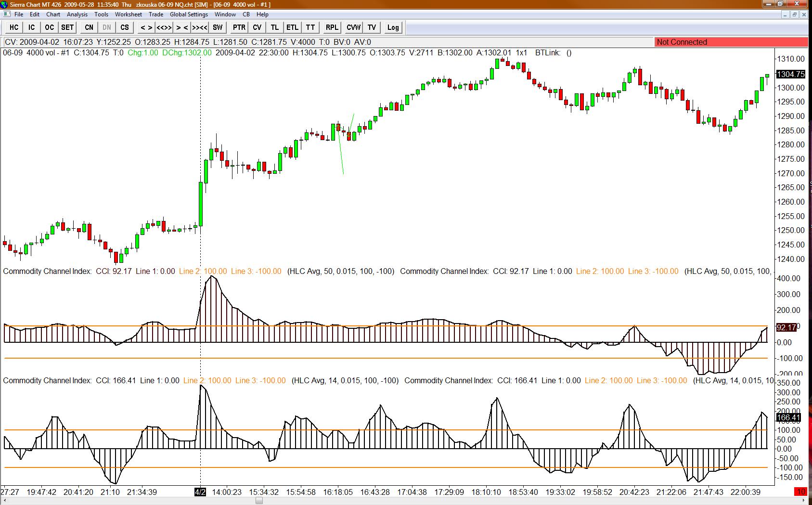Click the ">><<" bar spacing button
812x505 pixels.
(200, 27)
